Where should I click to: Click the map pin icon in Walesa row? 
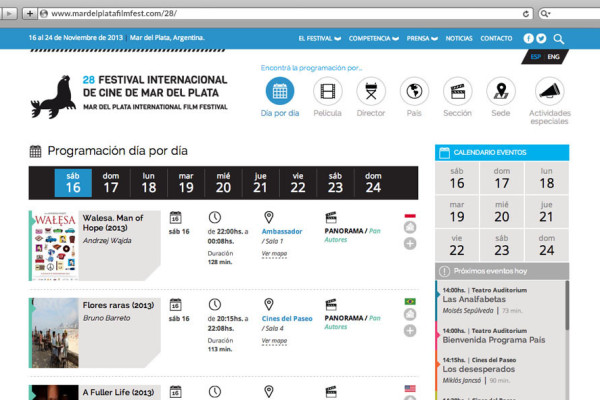tap(269, 217)
